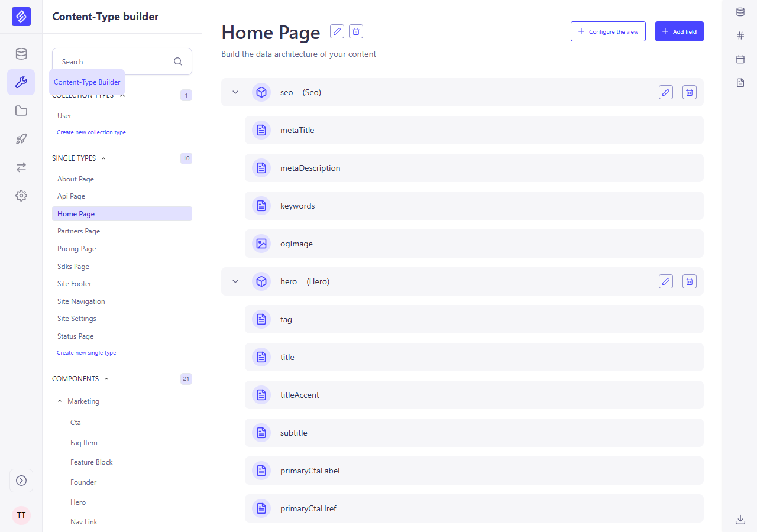The width and height of the screenshot is (757, 532).
Task: Select the tag field row
Action: tap(474, 319)
